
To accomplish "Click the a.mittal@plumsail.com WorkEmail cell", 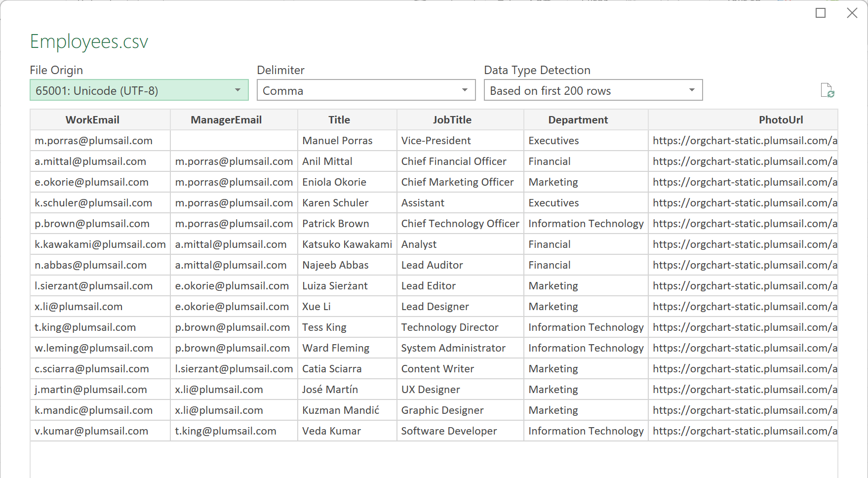I will click(x=100, y=161).
